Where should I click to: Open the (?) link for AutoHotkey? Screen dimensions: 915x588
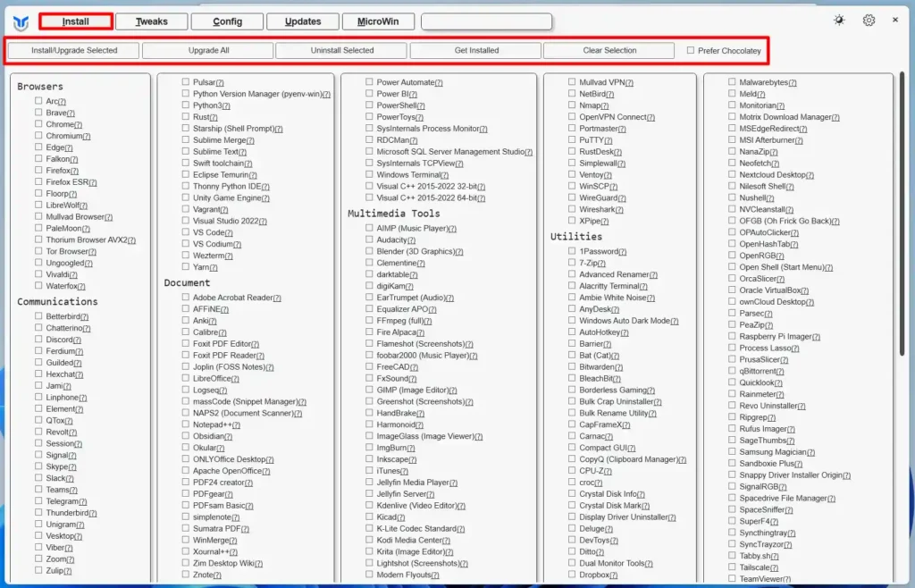tap(624, 332)
